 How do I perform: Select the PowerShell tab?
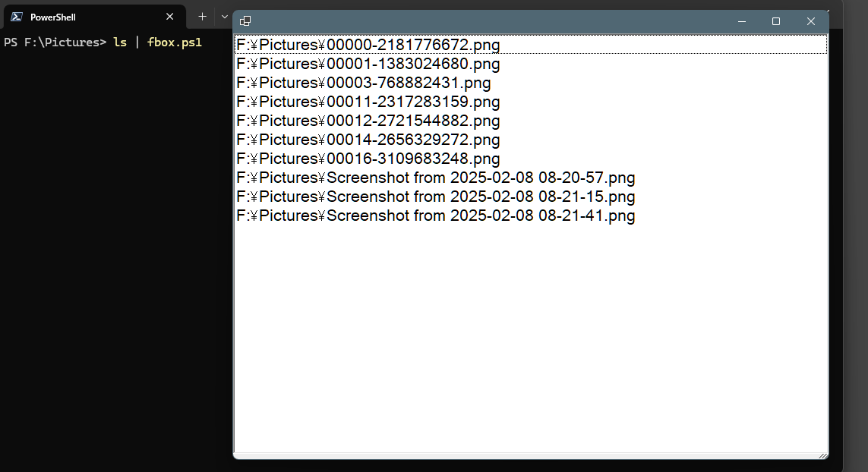point(95,17)
